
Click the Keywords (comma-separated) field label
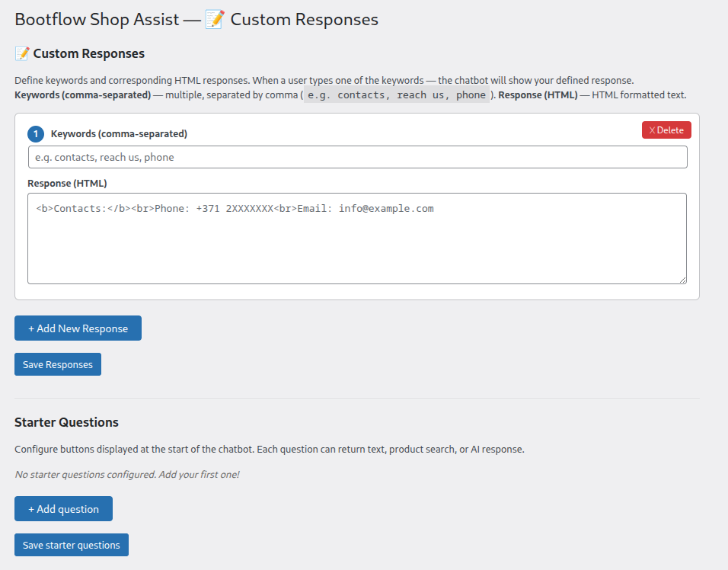click(119, 134)
